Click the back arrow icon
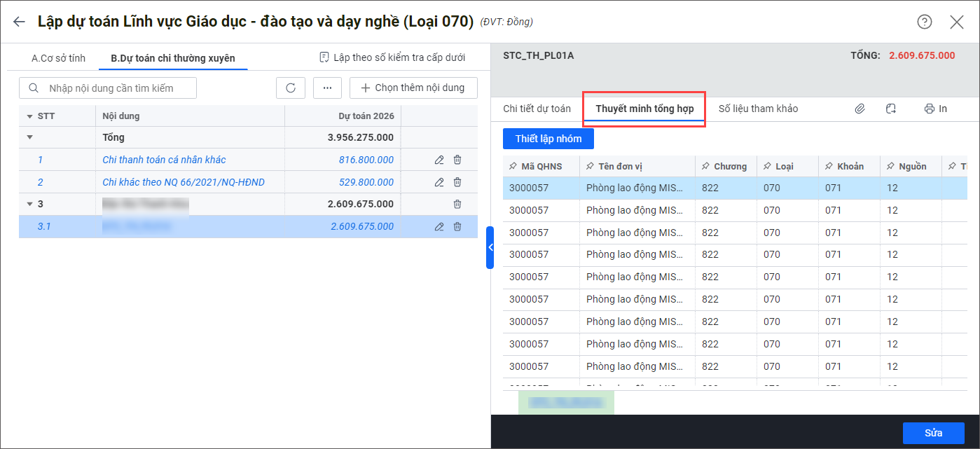This screenshot has height=449, width=980. tap(19, 22)
